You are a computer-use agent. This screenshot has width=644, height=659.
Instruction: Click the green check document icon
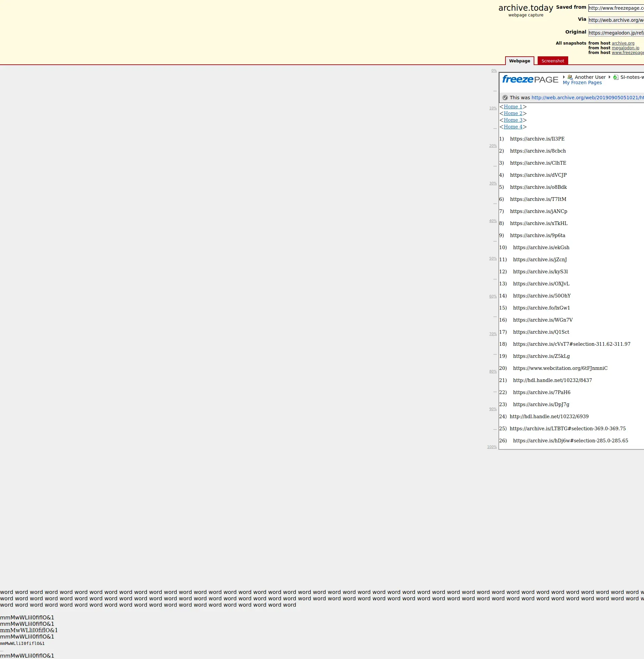pos(615,77)
